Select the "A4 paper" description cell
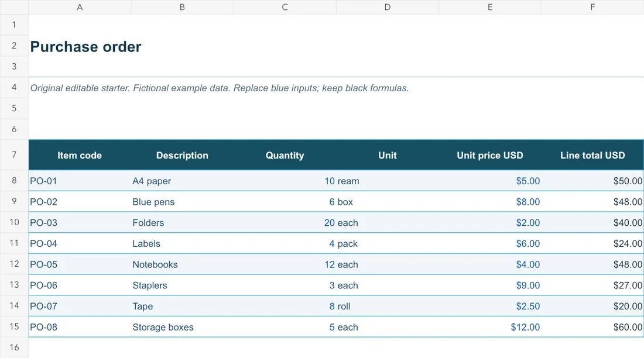This screenshot has width=644, height=358. [x=182, y=181]
